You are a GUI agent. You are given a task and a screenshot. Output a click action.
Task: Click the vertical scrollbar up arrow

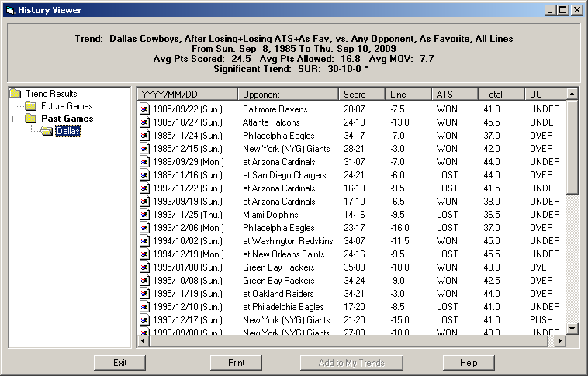coord(572,94)
